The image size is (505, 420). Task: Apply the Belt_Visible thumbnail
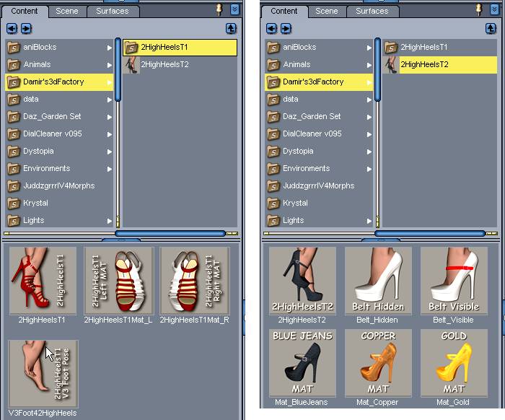click(x=454, y=280)
